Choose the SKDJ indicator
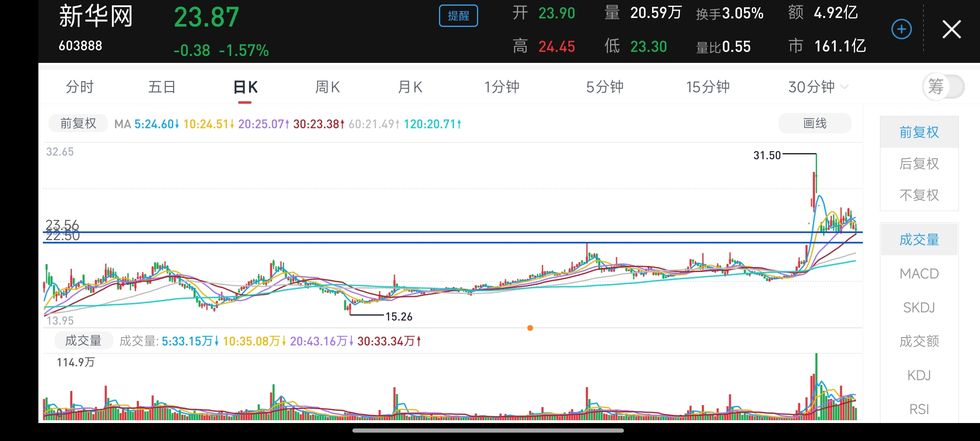Image resolution: width=980 pixels, height=441 pixels. (x=919, y=307)
